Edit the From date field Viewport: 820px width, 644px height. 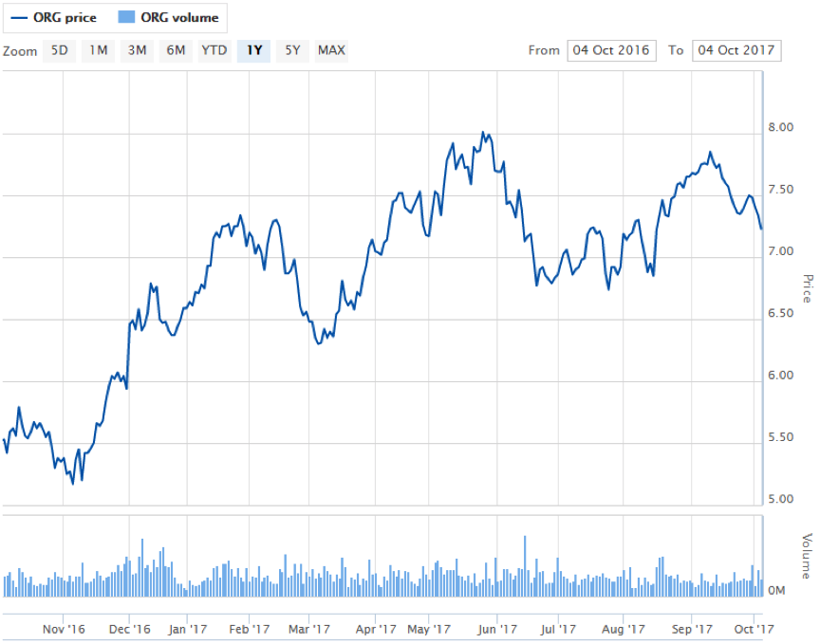[610, 50]
